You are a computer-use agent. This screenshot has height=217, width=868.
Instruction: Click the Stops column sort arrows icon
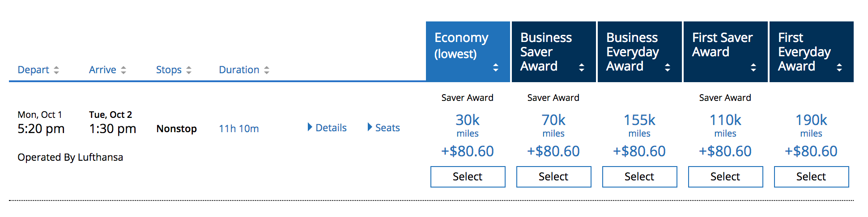[189, 70]
